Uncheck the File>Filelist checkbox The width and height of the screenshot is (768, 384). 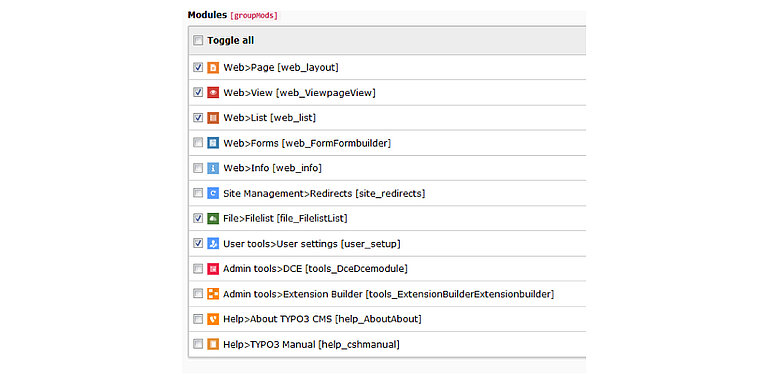coord(198,218)
